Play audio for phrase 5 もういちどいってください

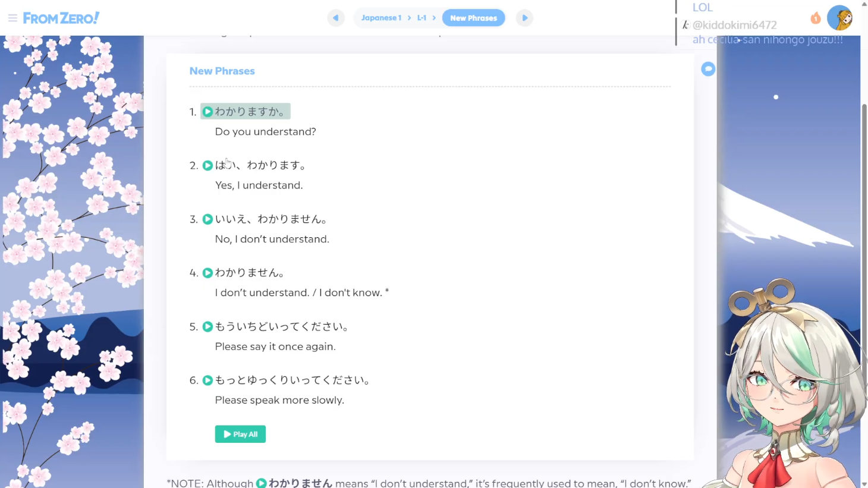(207, 326)
